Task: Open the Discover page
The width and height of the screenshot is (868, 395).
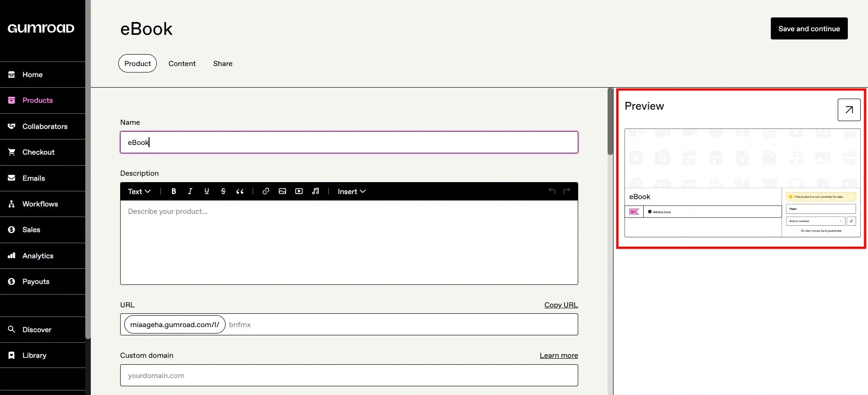Action: (43, 329)
